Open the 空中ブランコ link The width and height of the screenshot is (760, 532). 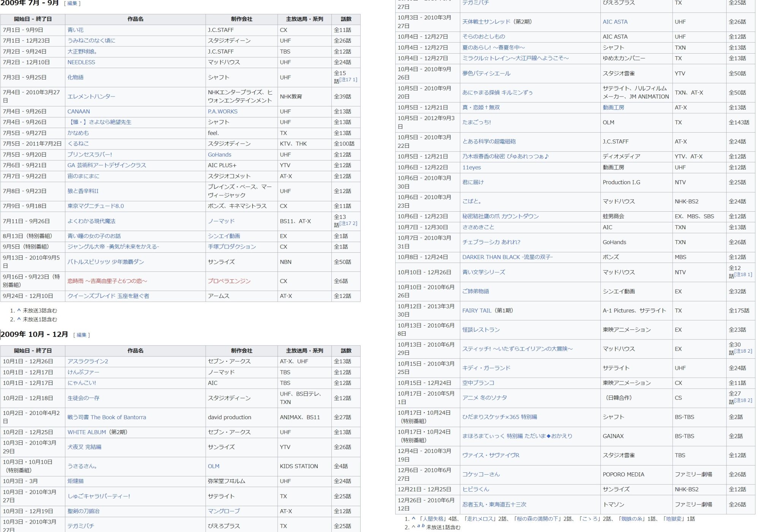click(478, 383)
